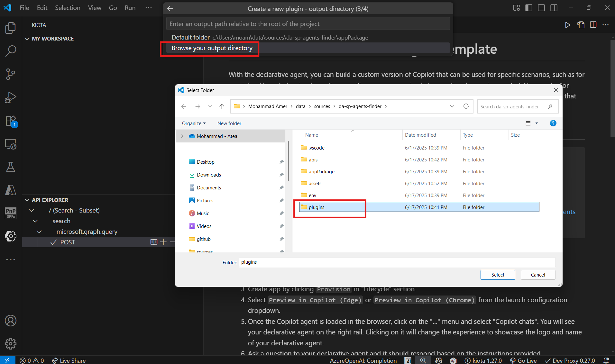Open more editor actions menu
Viewport: 615px width, 364px height.
605,25
